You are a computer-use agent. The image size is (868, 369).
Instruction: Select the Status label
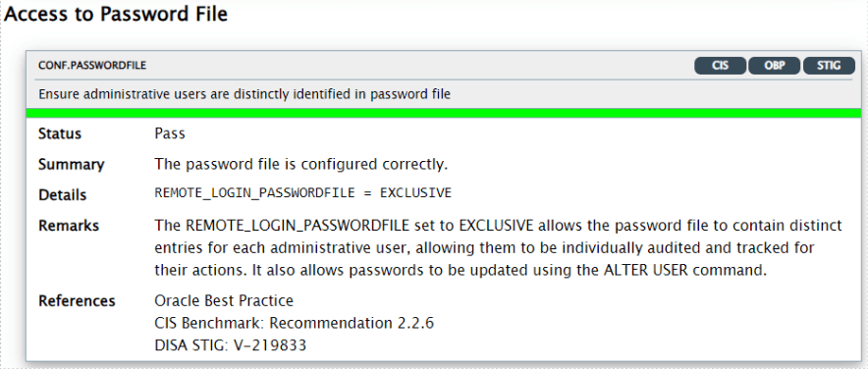click(60, 133)
